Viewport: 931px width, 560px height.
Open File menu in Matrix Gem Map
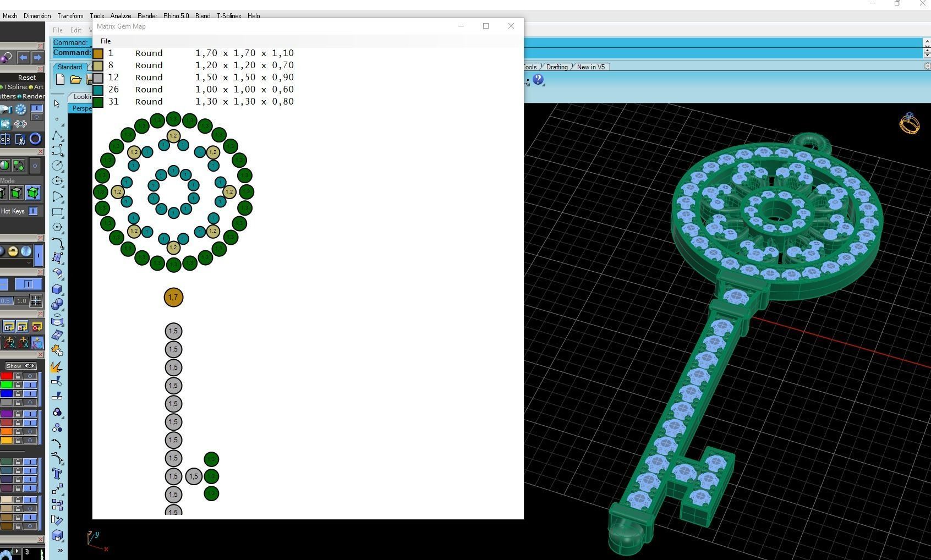pyautogui.click(x=106, y=41)
